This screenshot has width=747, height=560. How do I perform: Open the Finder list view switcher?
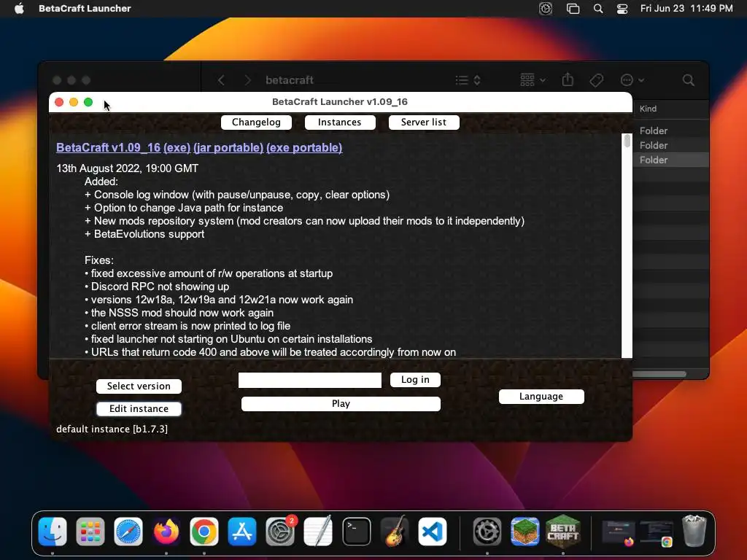[x=468, y=80]
